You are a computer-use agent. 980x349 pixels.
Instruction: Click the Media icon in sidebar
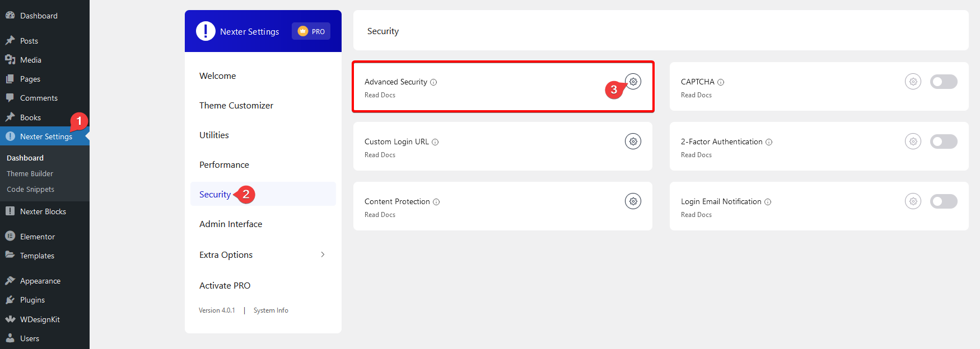[10, 59]
